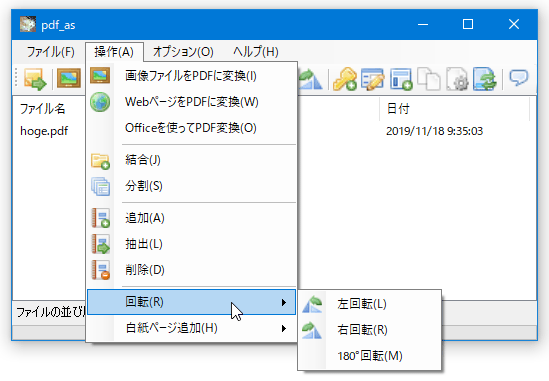The width and height of the screenshot is (549, 381).
Task: Open the オプション(O) menu
Action: 183,52
